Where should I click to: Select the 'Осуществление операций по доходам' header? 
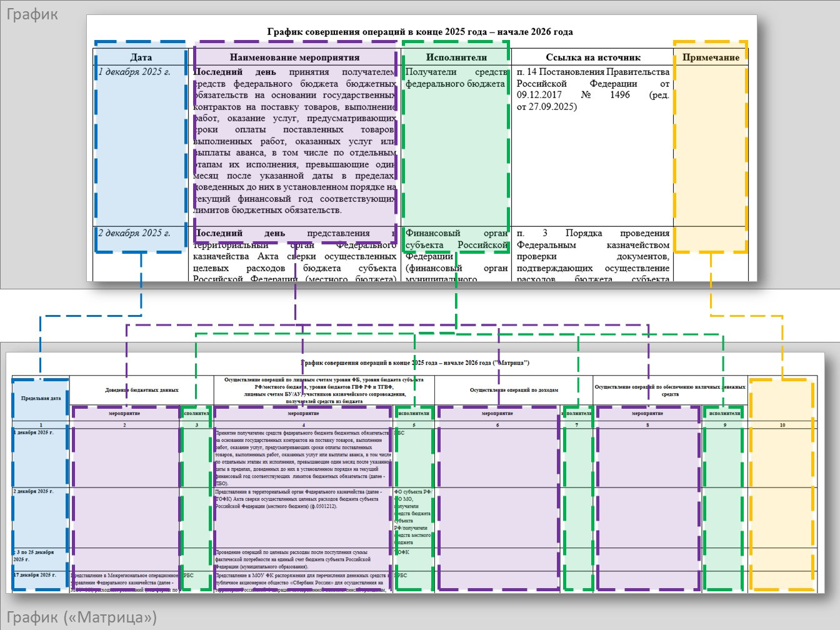click(x=514, y=390)
